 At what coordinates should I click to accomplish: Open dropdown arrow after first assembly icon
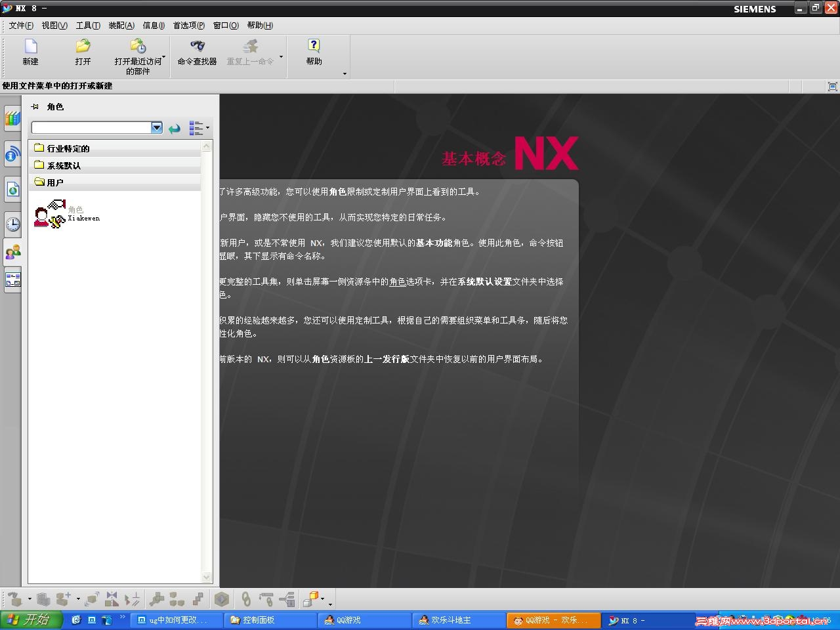[30, 599]
